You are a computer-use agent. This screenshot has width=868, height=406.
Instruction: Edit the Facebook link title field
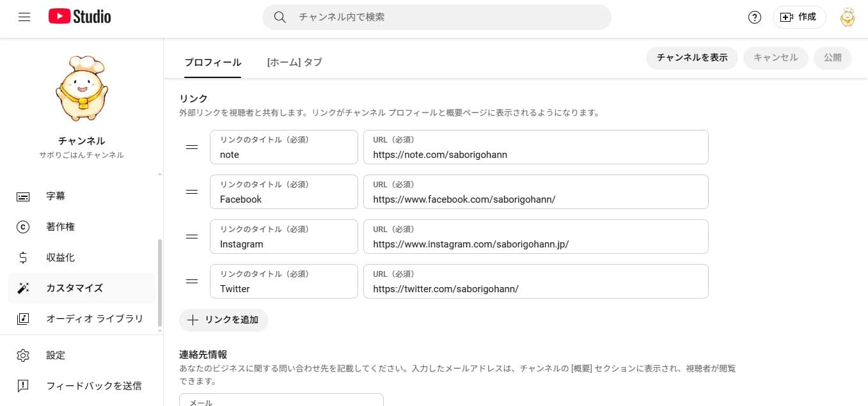coord(284,192)
